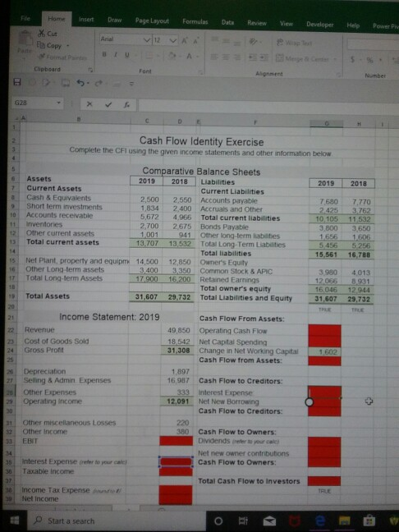Click the Increase Indent icon
The image size is (399, 532).
(x=264, y=58)
